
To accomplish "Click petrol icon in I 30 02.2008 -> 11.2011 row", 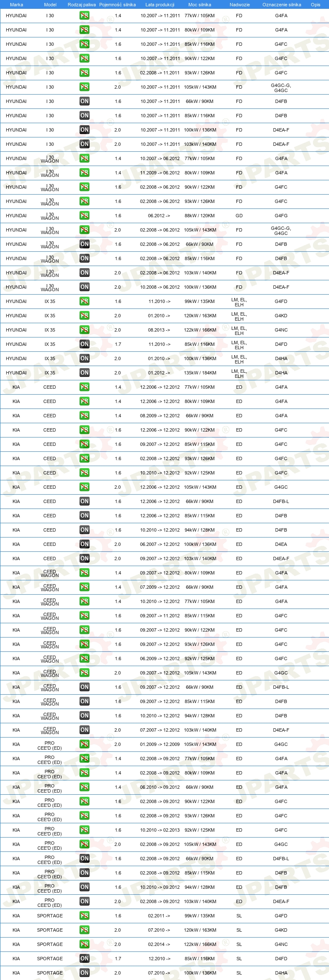I will (84, 73).
